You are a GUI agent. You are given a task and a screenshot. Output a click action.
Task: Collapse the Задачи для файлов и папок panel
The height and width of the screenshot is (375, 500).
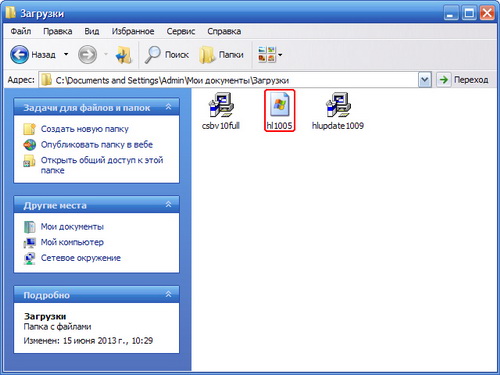pyautogui.click(x=168, y=107)
